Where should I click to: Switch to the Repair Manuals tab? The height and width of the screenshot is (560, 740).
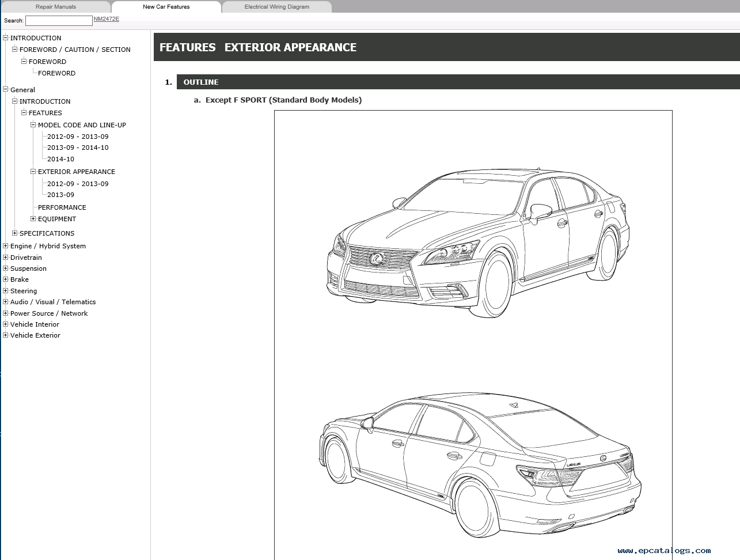(x=55, y=7)
